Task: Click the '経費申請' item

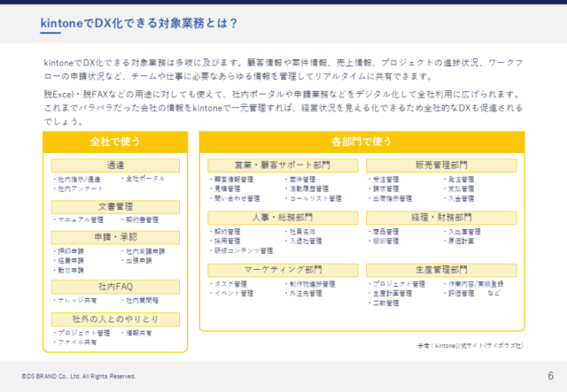Action: pos(71,260)
